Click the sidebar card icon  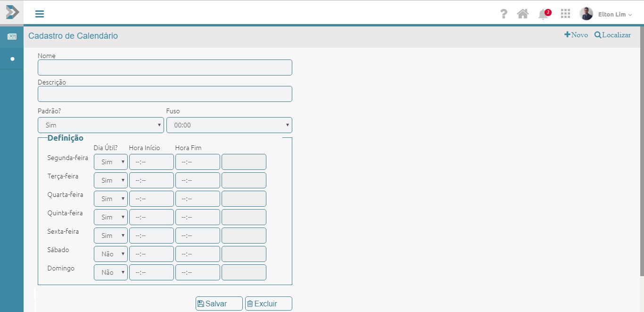click(12, 37)
